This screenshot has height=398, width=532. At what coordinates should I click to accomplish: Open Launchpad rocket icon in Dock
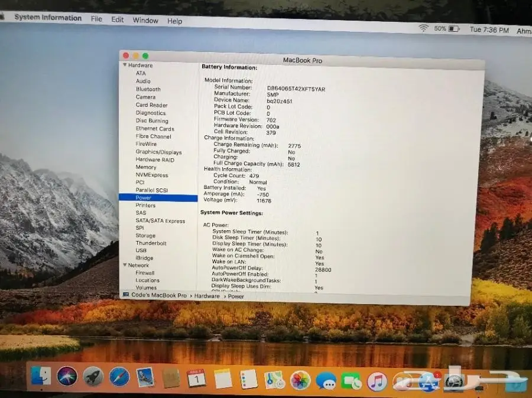(x=93, y=377)
